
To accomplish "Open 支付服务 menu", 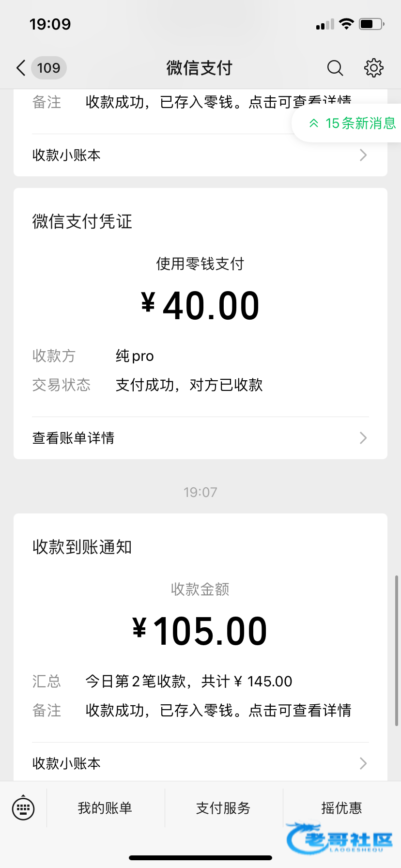I will 223,808.
